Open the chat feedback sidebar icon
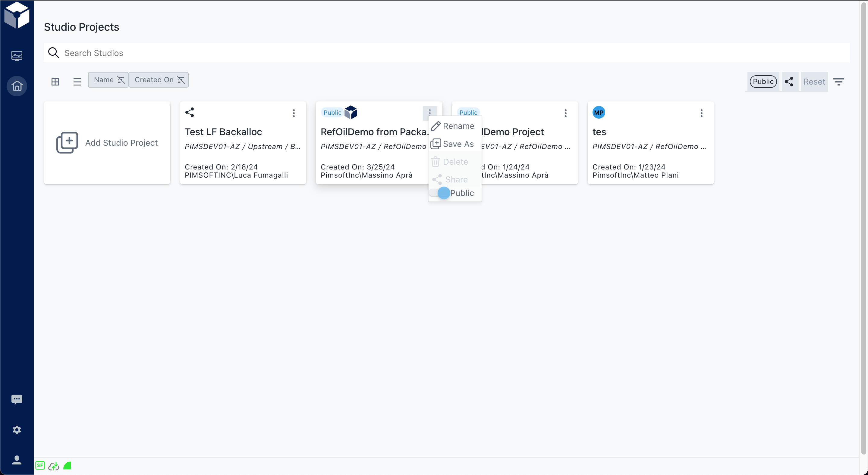Image resolution: width=868 pixels, height=475 pixels. point(17,399)
